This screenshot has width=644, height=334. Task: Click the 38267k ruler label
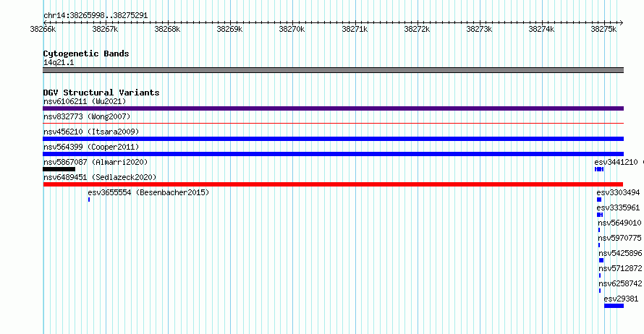pyautogui.click(x=105, y=29)
